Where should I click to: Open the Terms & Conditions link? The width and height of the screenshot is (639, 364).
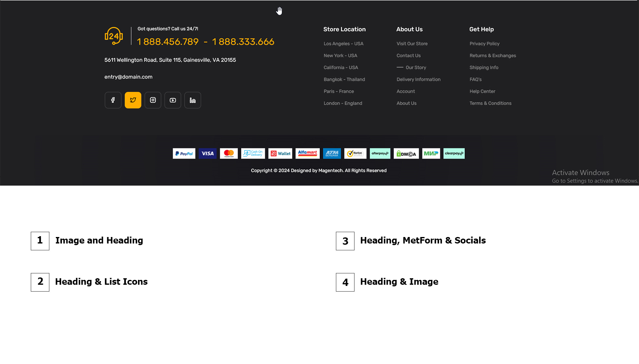490,104
